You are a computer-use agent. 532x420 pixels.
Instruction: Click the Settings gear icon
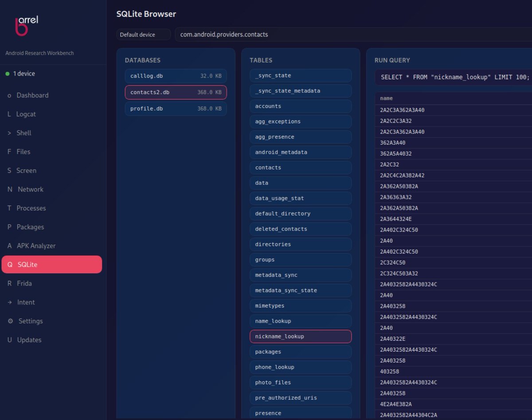[10, 321]
